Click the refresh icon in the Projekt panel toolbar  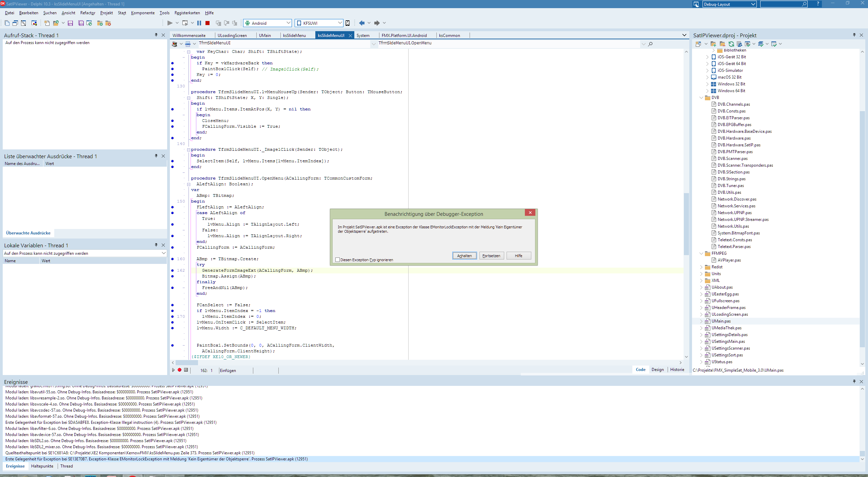point(731,44)
